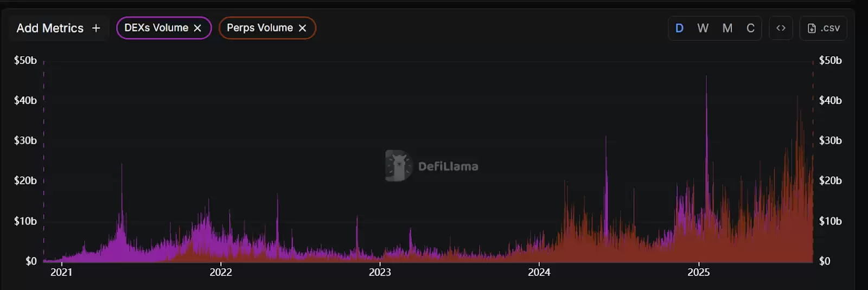This screenshot has width=868, height=290.
Task: Switch chart to monthly (M) view
Action: click(x=727, y=28)
